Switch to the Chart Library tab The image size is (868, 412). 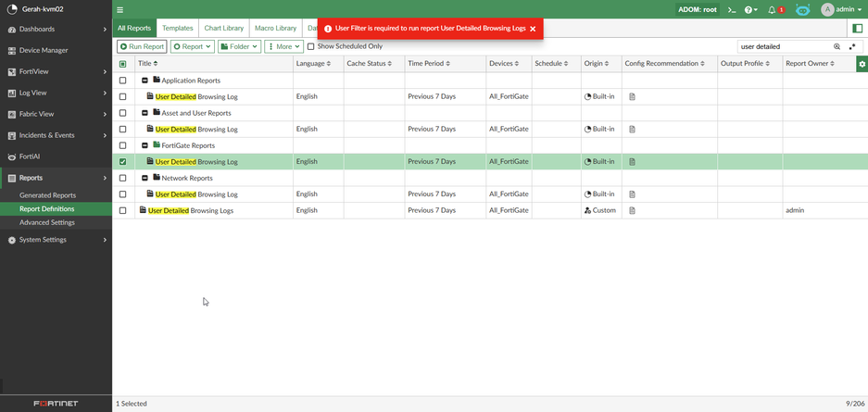point(223,28)
